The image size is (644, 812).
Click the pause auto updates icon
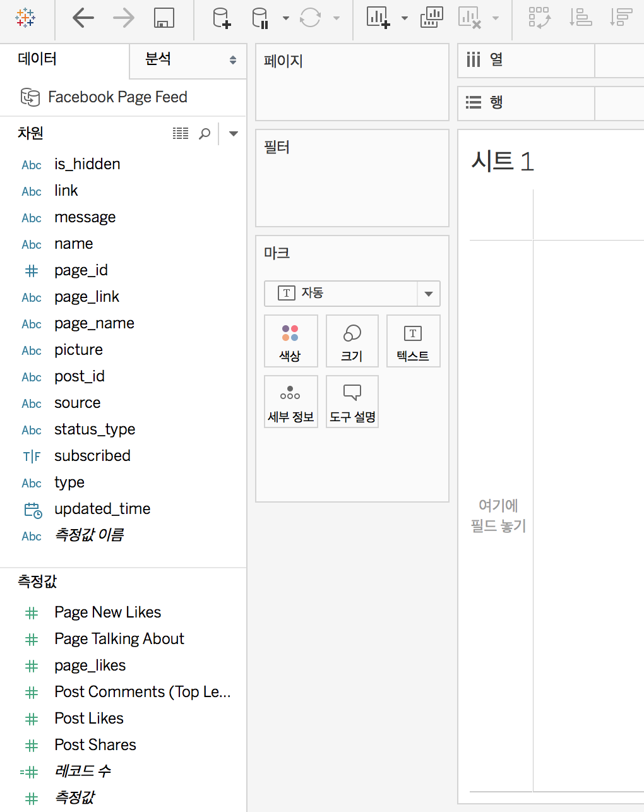click(x=261, y=18)
